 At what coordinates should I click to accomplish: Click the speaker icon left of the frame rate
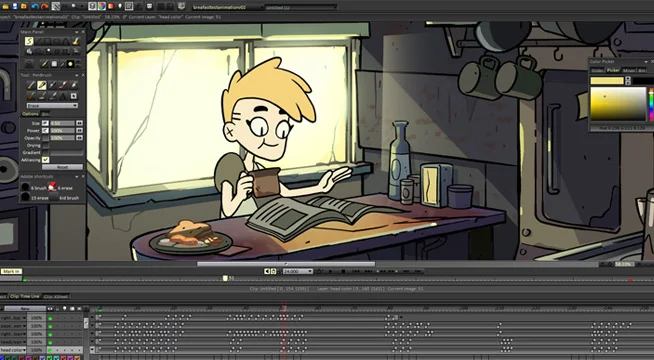click(267, 271)
